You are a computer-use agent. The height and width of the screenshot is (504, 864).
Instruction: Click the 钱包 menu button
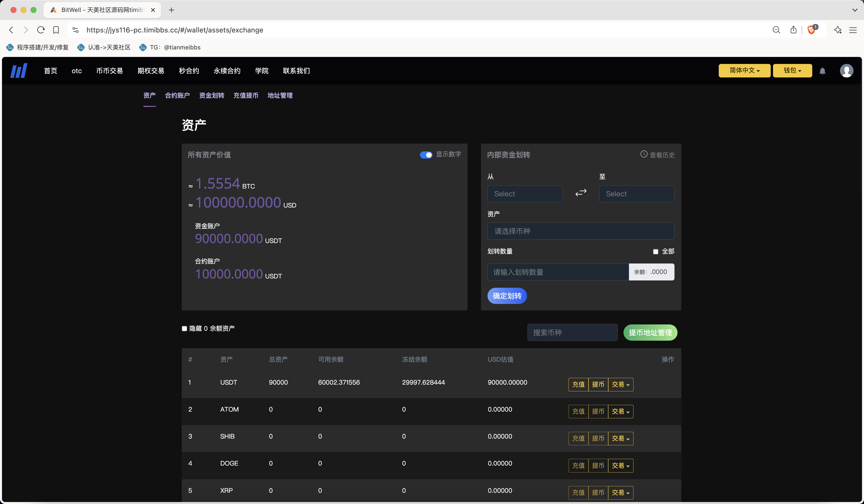792,71
